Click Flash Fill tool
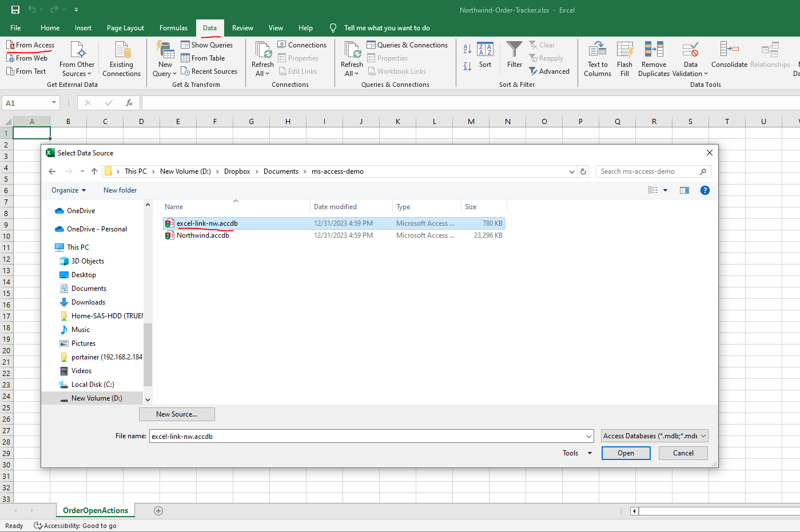This screenshot has width=800, height=532. tap(624, 58)
